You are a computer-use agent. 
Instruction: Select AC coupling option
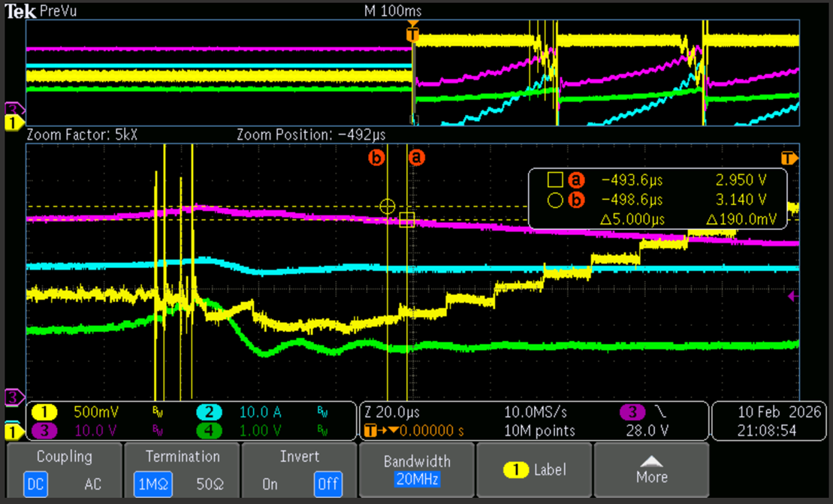pyautogui.click(x=92, y=484)
